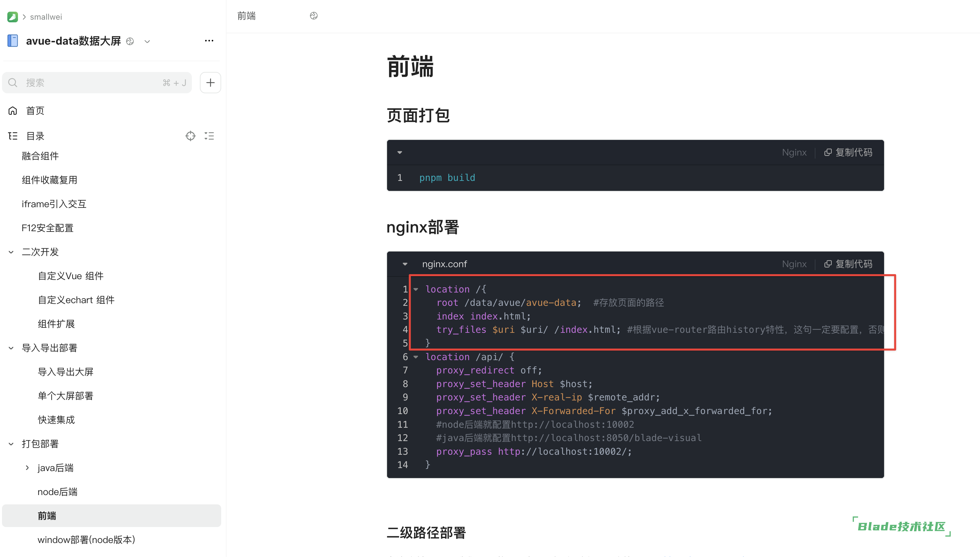The width and height of the screenshot is (980, 557).
Task: Collapse all directory items with list icon
Action: (x=209, y=136)
